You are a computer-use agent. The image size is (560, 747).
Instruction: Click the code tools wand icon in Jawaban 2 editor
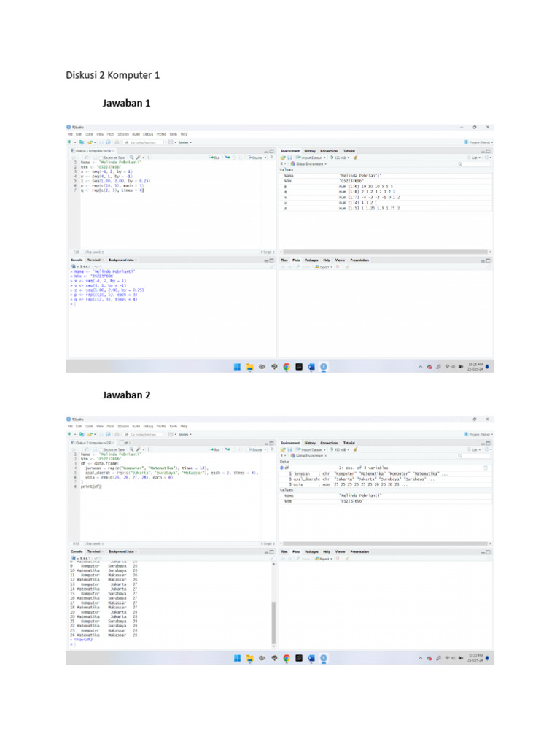pyautogui.click(x=139, y=449)
